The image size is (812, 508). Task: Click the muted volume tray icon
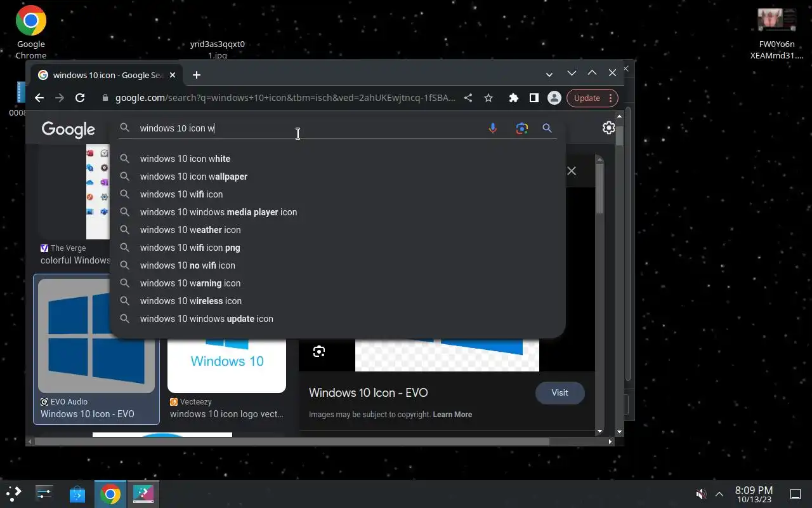click(701, 494)
